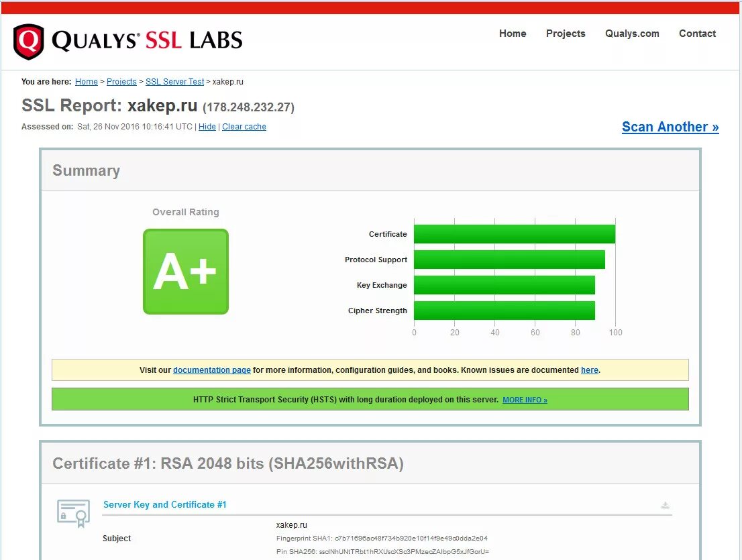Click the Key Exchange score bar

pyautogui.click(x=505, y=285)
